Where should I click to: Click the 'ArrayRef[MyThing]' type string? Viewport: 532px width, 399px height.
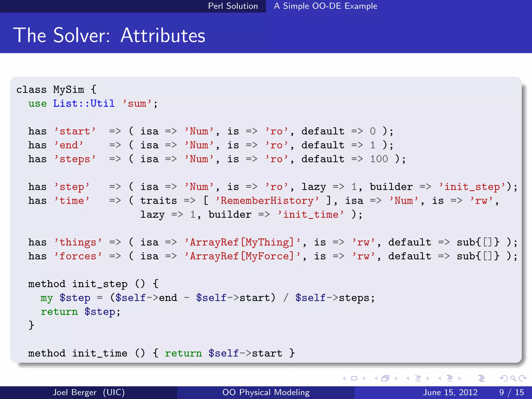[x=242, y=242]
